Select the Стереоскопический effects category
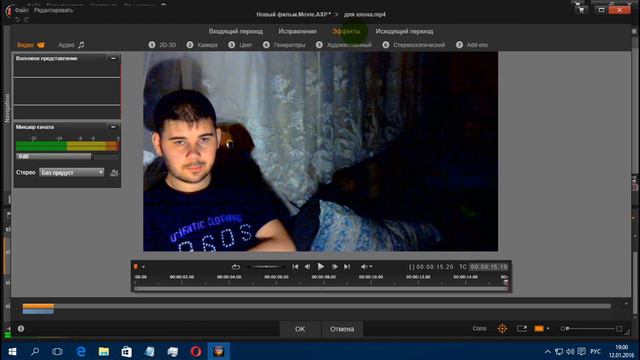The height and width of the screenshot is (360, 640). [413, 45]
